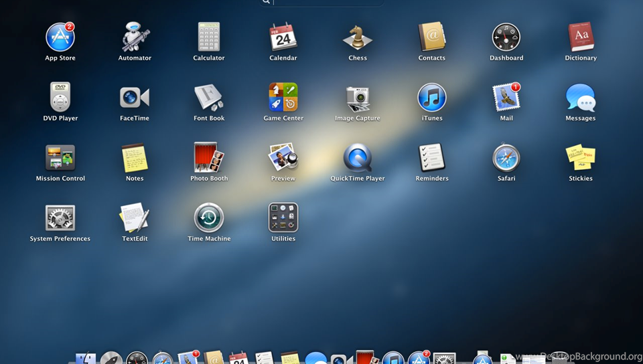This screenshot has width=643, height=364.
Task: Open the Font Book app
Action: click(209, 98)
